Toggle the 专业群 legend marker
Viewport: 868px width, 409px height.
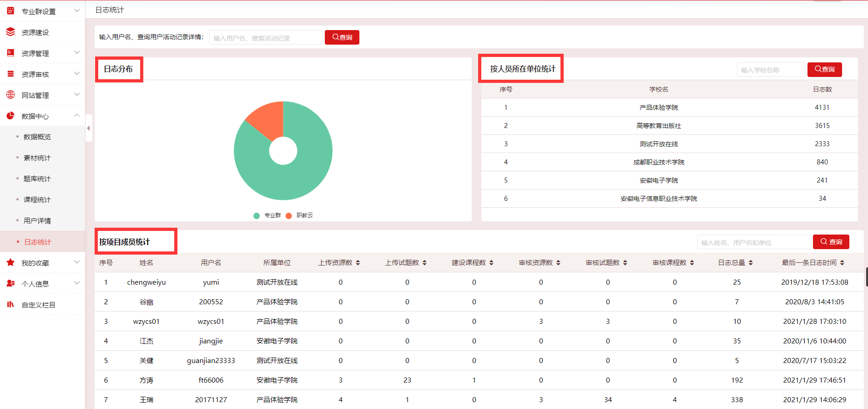[x=257, y=215]
